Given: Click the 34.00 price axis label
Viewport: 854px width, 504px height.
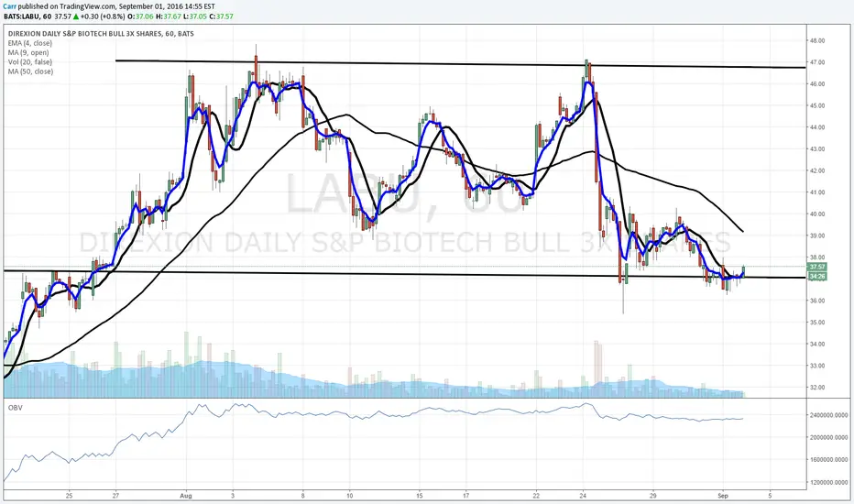Looking at the screenshot, I should point(817,345).
